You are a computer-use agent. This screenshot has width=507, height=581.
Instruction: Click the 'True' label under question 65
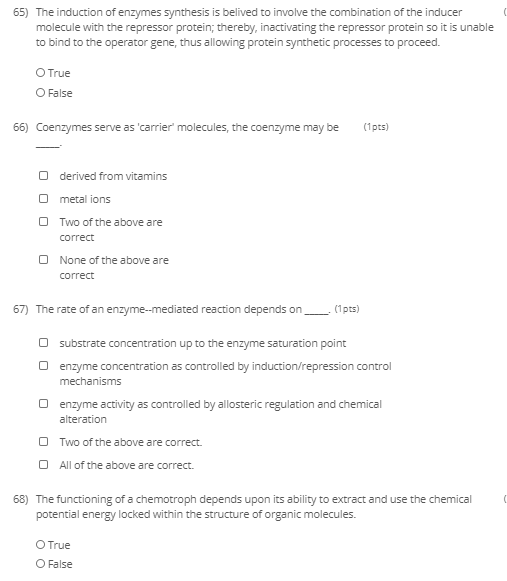pos(59,73)
